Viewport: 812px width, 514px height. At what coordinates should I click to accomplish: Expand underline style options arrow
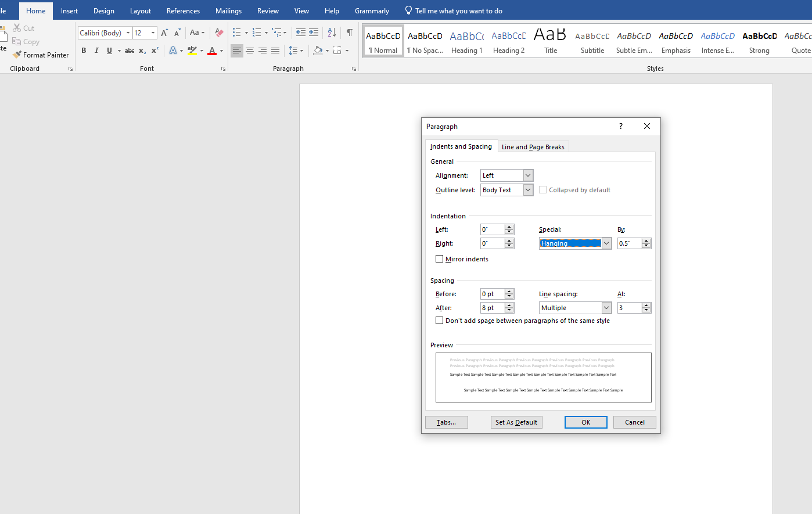(119, 51)
